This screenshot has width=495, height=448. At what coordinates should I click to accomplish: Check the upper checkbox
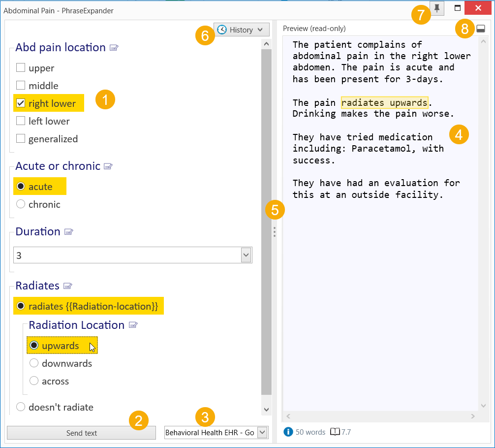21,67
